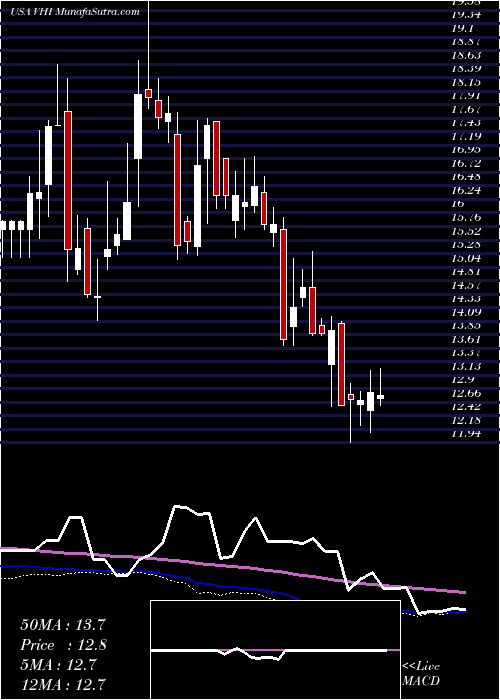Click the 19.1 price axis label
The height and width of the screenshot is (700, 500).
pyautogui.click(x=463, y=29)
